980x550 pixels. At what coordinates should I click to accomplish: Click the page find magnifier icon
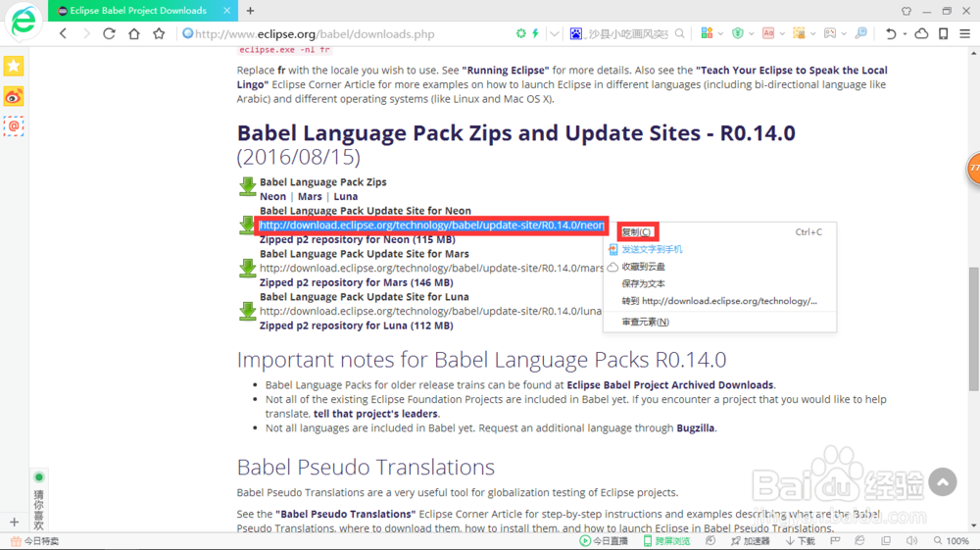pos(860,33)
